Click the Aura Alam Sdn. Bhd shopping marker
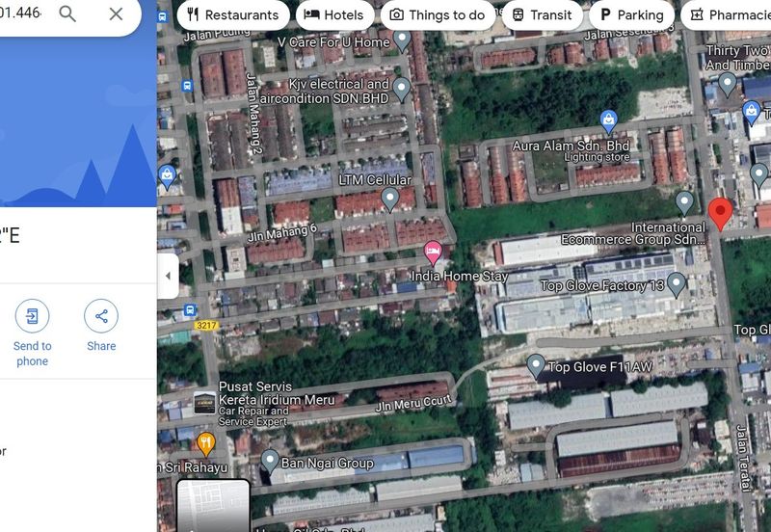This screenshot has width=771, height=532. pos(608,121)
